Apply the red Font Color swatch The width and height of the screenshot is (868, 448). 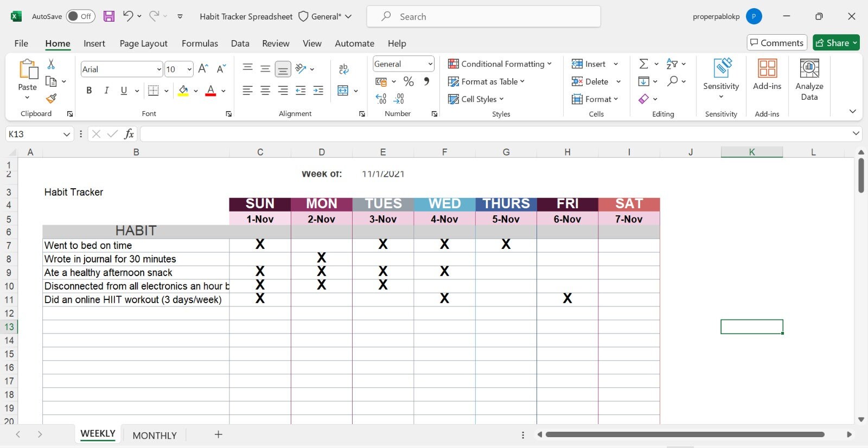tap(210, 91)
